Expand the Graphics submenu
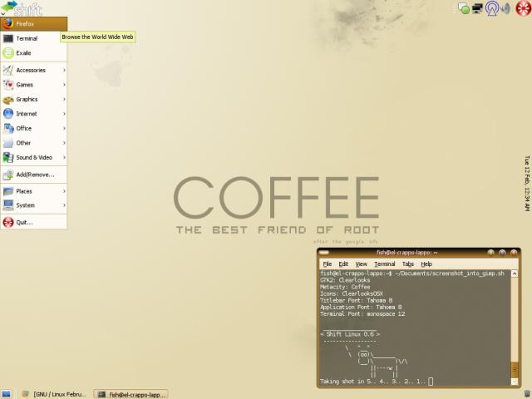The height and width of the screenshot is (399, 532). (x=33, y=100)
